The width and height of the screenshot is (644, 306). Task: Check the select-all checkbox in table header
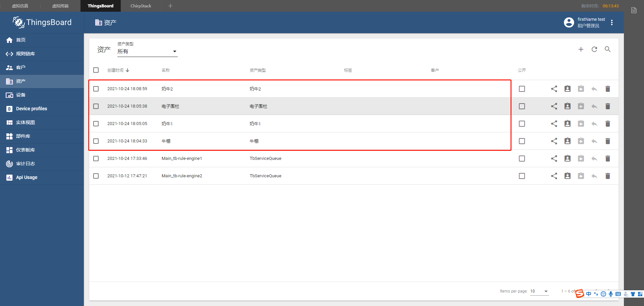pyautogui.click(x=96, y=70)
